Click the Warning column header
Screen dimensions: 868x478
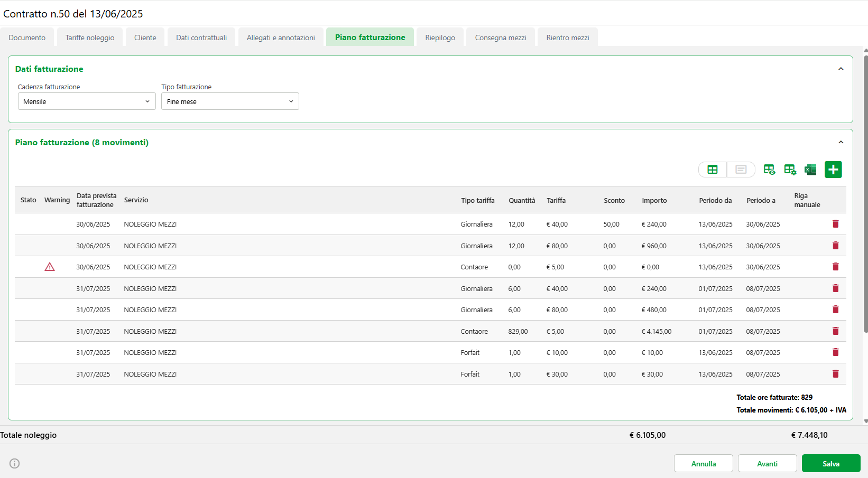tap(57, 200)
